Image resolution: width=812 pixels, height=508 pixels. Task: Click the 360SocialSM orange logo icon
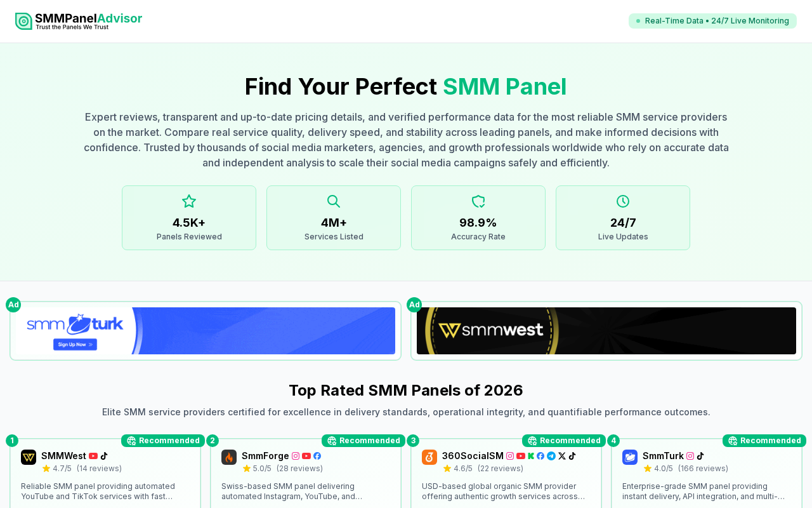429,457
